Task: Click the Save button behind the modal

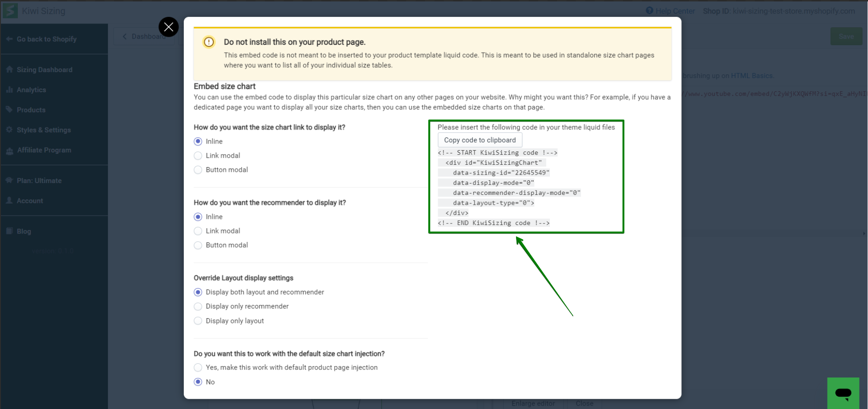Action: pyautogui.click(x=846, y=36)
